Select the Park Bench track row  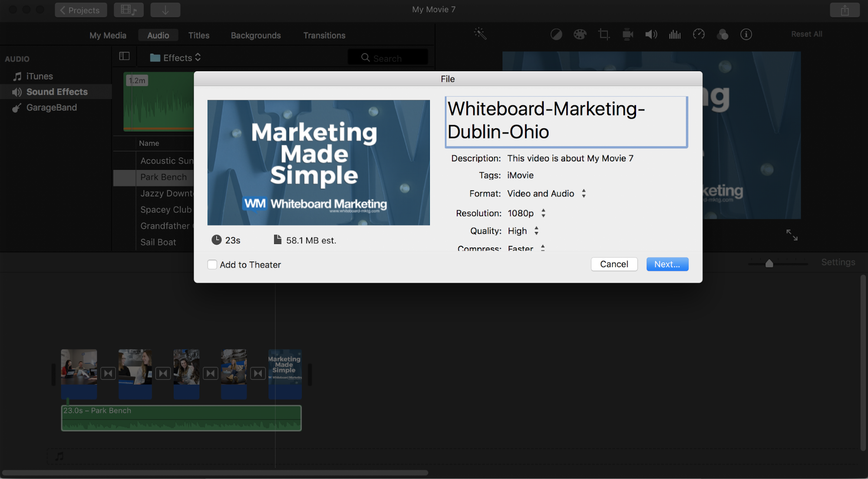[x=154, y=177]
